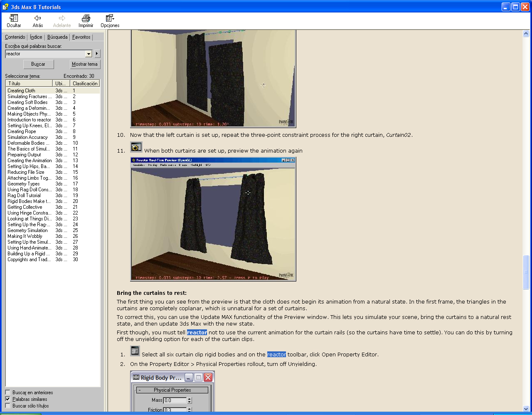The width and height of the screenshot is (532, 415).
Task: Switch to the Contenido tab
Action: [15, 37]
